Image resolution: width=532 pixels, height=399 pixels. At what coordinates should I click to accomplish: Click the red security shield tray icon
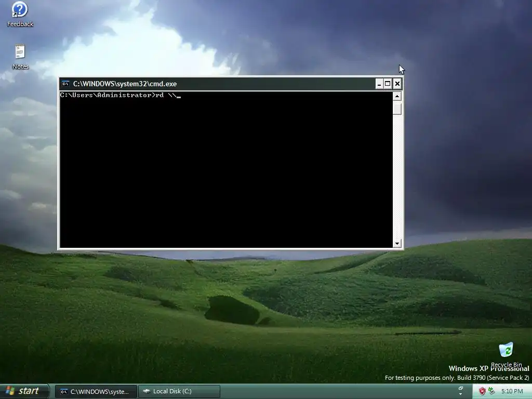point(482,391)
